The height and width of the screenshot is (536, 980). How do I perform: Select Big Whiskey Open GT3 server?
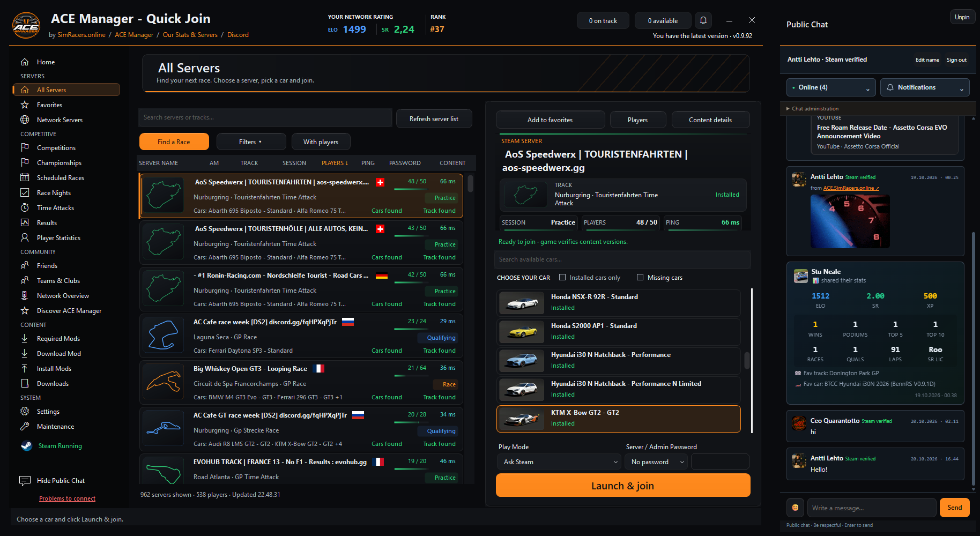pyautogui.click(x=301, y=383)
